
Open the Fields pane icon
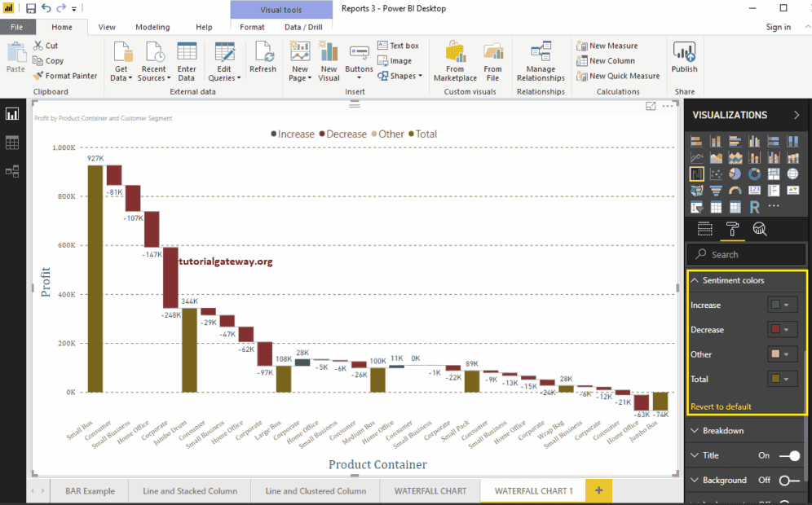point(705,228)
